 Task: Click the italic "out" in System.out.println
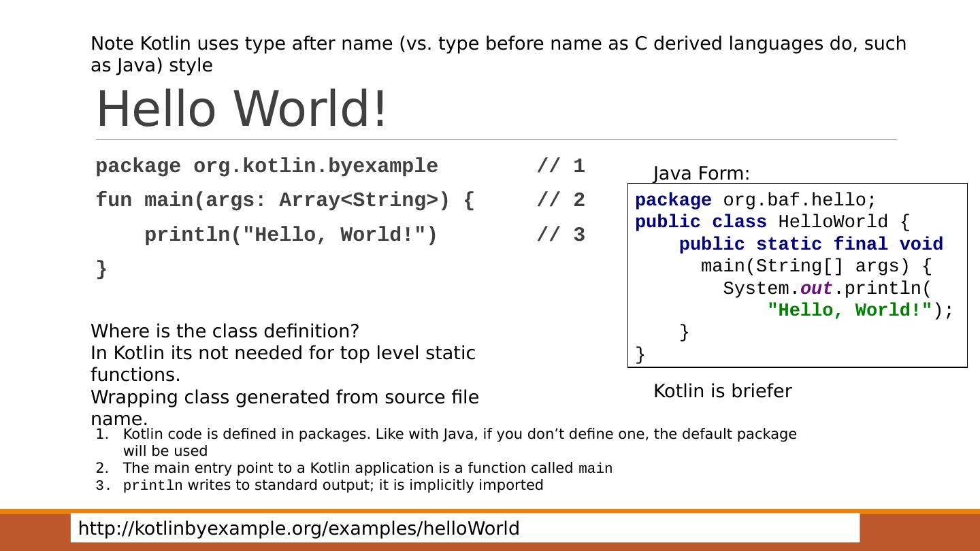[816, 288]
